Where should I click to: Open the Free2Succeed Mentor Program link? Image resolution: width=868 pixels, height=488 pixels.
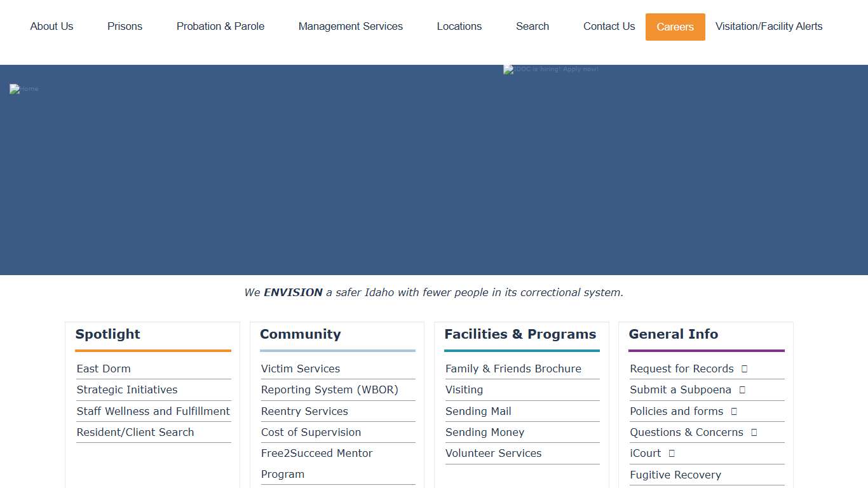pos(316,453)
